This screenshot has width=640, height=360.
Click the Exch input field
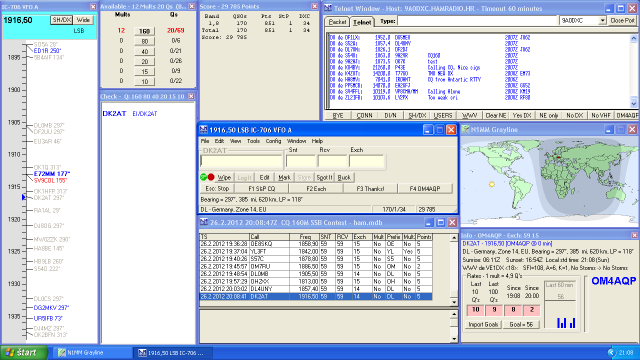(x=367, y=161)
